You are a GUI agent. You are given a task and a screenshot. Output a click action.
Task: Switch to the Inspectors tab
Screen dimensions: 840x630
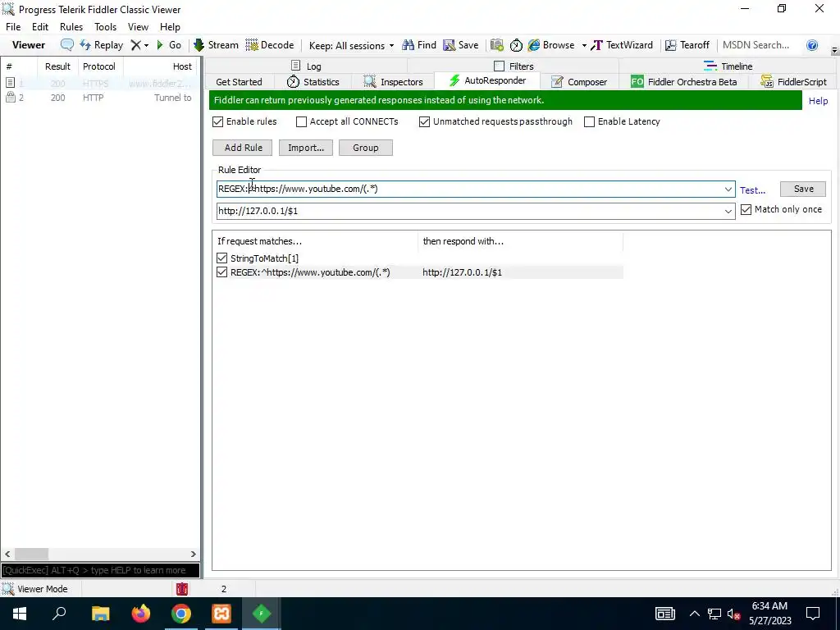click(393, 82)
